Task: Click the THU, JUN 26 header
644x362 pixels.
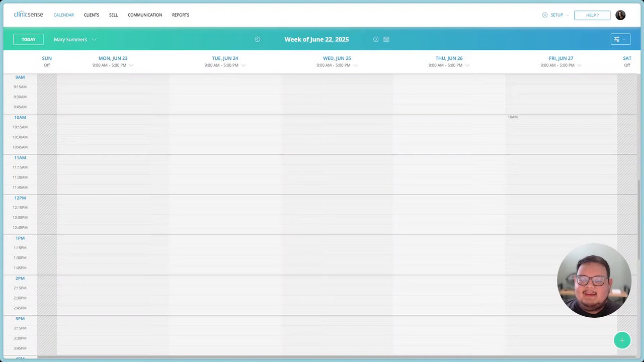Action: click(x=449, y=58)
